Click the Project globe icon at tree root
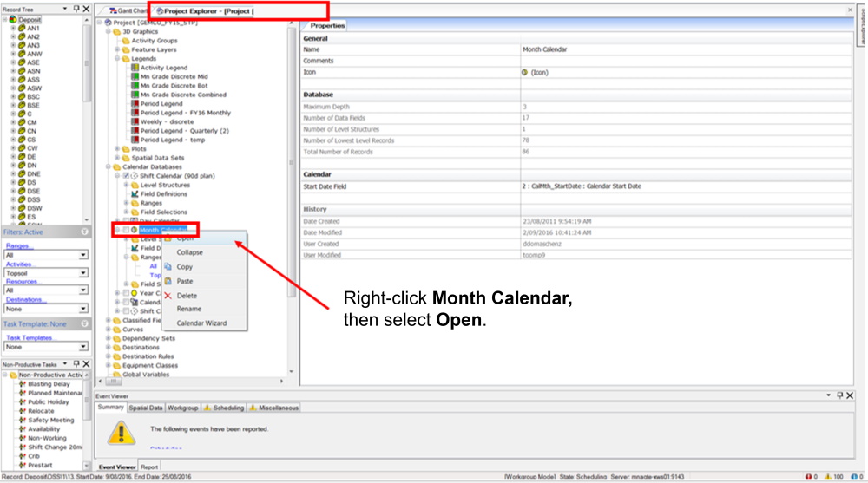The image size is (868, 483). point(108,23)
